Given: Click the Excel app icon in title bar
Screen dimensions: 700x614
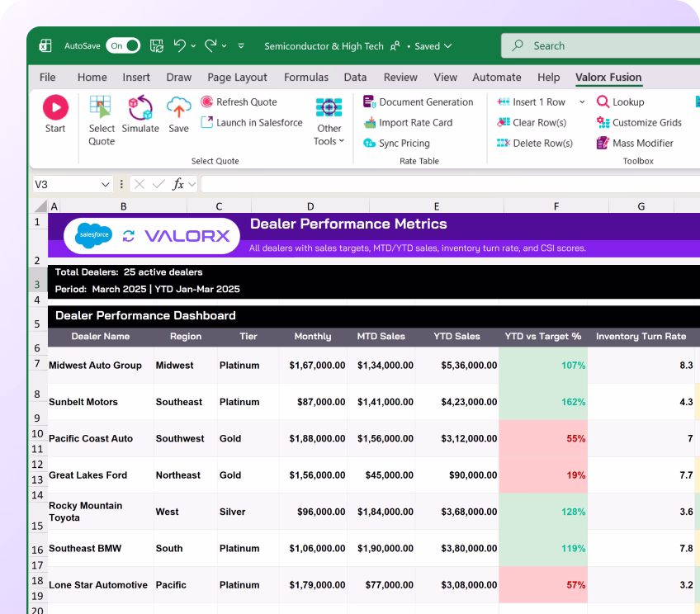Looking at the screenshot, I should point(45,45).
